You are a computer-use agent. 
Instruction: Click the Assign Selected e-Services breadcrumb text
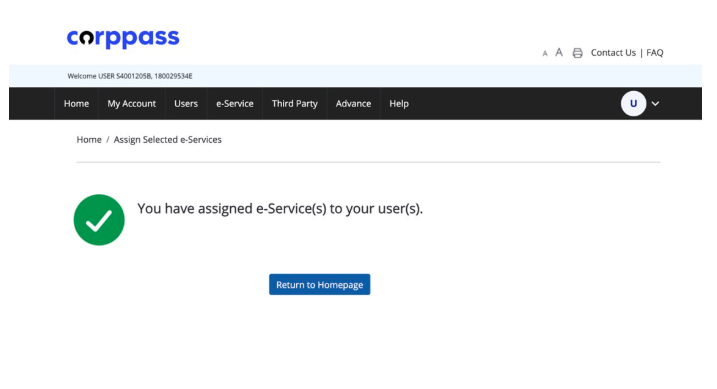[x=167, y=139]
